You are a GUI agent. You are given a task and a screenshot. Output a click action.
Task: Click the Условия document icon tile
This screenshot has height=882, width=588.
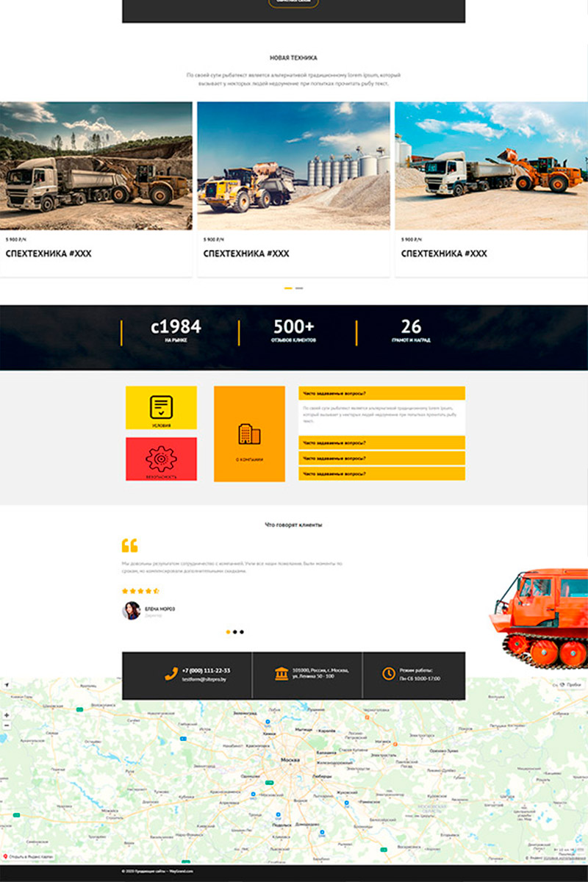pyautogui.click(x=161, y=407)
